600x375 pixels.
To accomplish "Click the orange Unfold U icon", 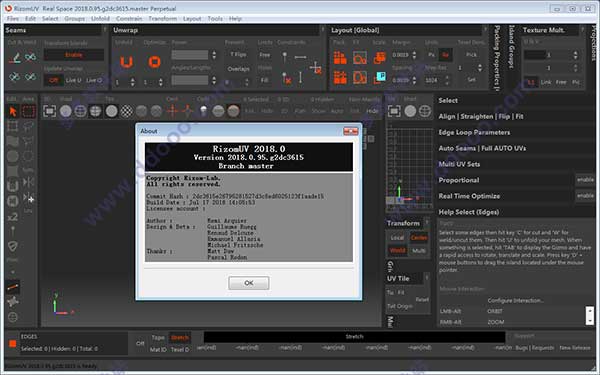I will tap(126, 62).
